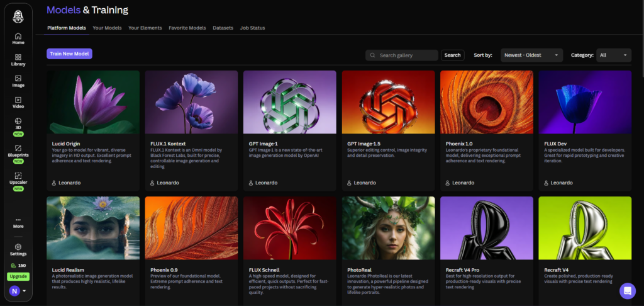Click the Lucid Realism title

click(x=68, y=270)
